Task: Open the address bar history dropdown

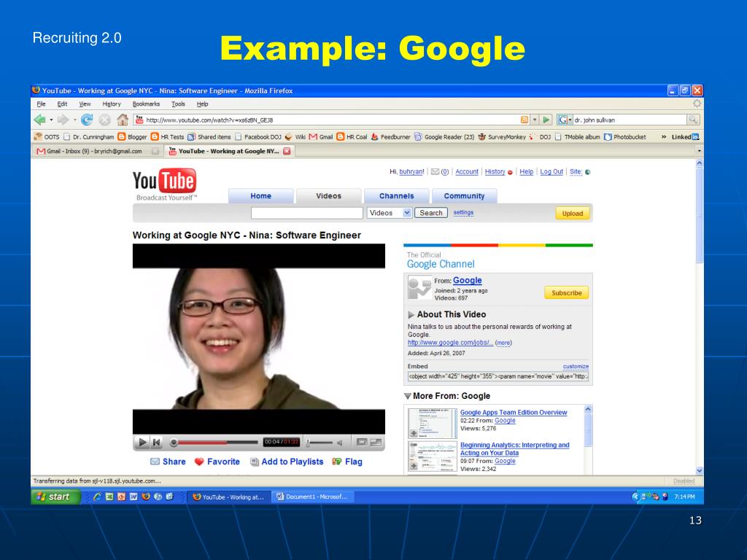Action: pos(535,120)
